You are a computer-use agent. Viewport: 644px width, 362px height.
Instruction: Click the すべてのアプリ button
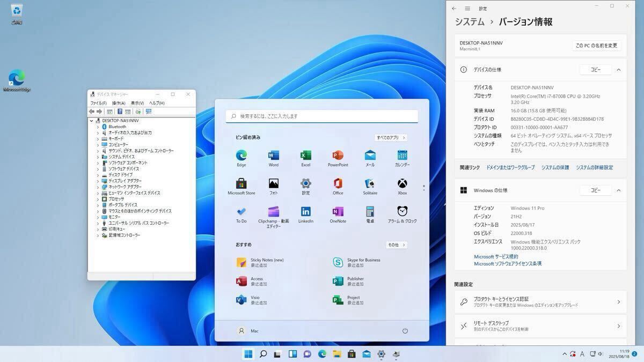pyautogui.click(x=391, y=138)
